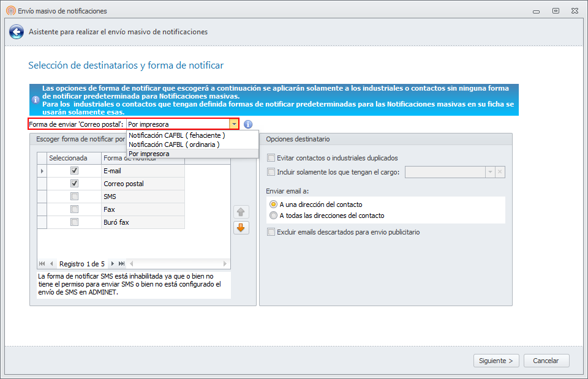Collapse the 'Por impresora' dropdown arrow
This screenshot has width=588, height=379.
pos(234,124)
